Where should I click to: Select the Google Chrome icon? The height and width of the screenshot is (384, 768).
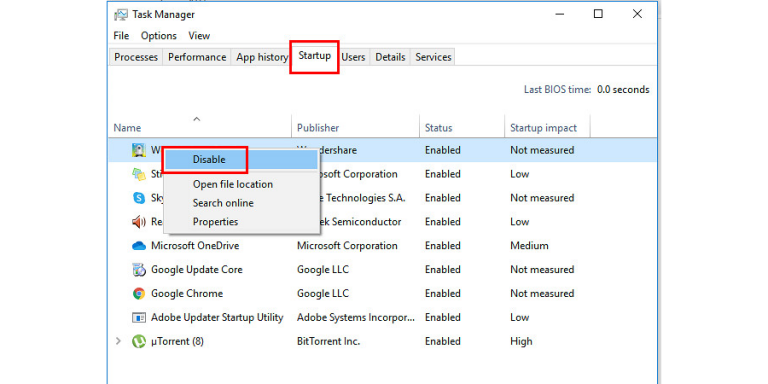(x=139, y=293)
